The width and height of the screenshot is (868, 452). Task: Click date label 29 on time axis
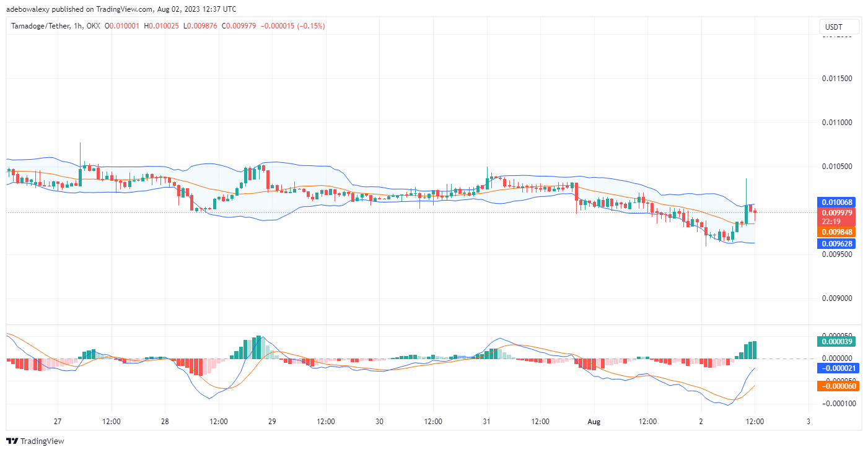coord(272,421)
